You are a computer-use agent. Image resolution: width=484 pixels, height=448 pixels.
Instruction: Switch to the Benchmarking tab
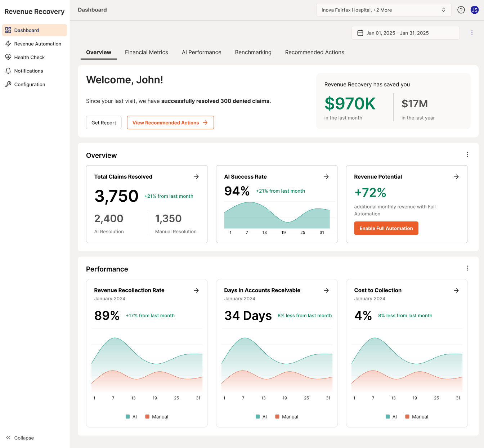(253, 53)
